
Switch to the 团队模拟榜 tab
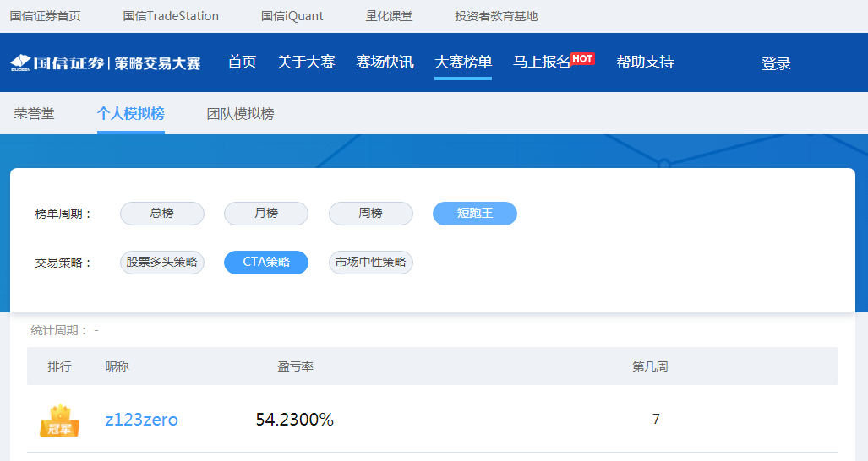click(240, 114)
